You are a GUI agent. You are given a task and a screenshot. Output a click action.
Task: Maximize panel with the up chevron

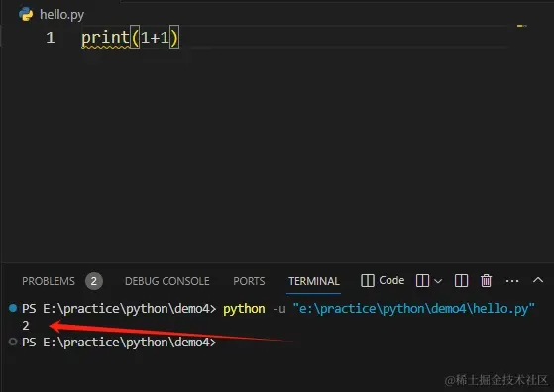[538, 280]
